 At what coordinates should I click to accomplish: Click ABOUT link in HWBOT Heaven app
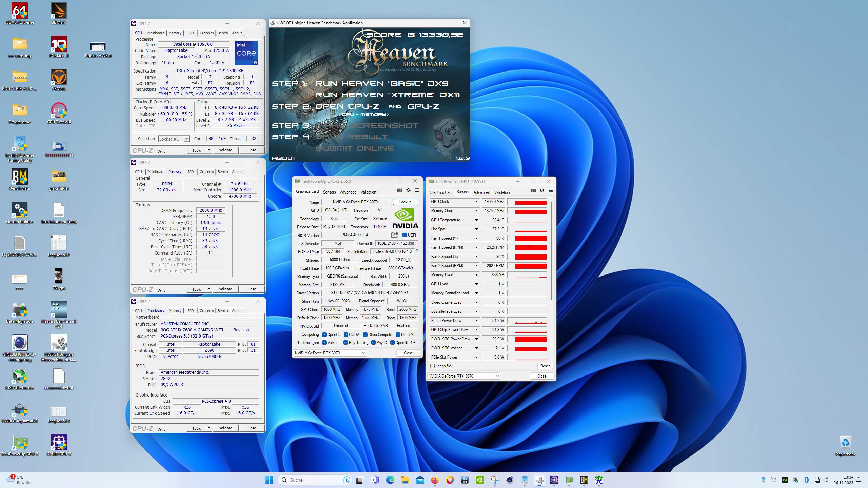[284, 158]
